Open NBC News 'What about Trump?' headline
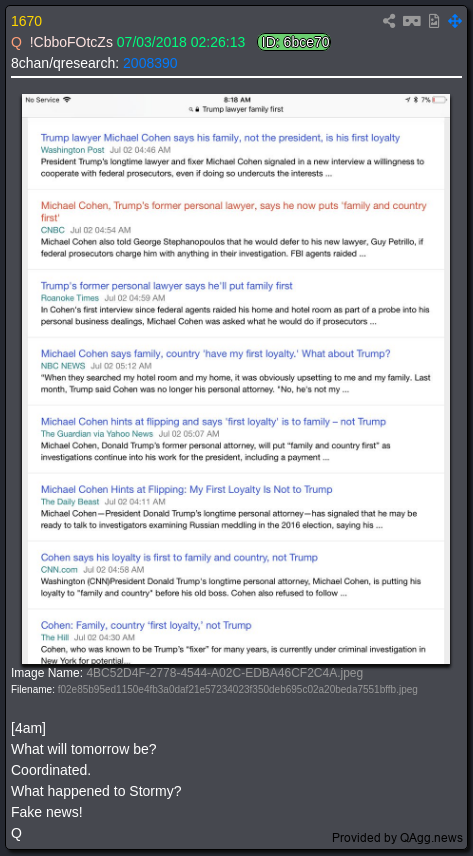Screen dimensions: 473x856 216,354
